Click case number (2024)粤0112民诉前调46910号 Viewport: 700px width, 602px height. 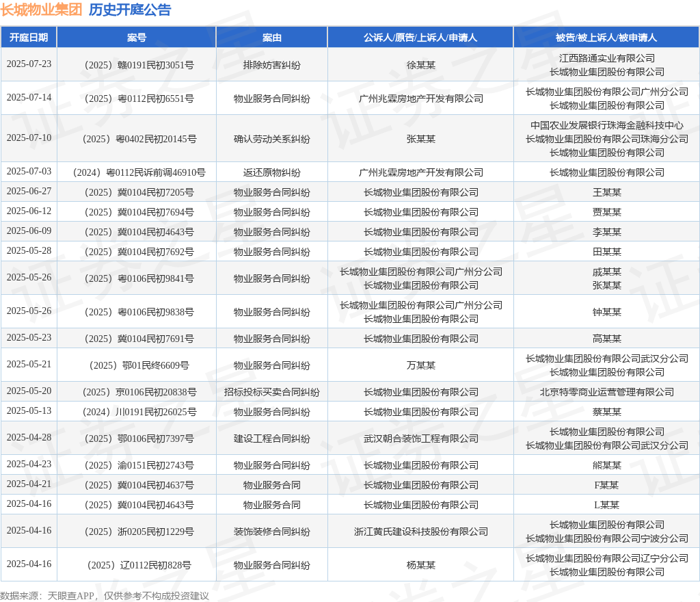point(139,172)
